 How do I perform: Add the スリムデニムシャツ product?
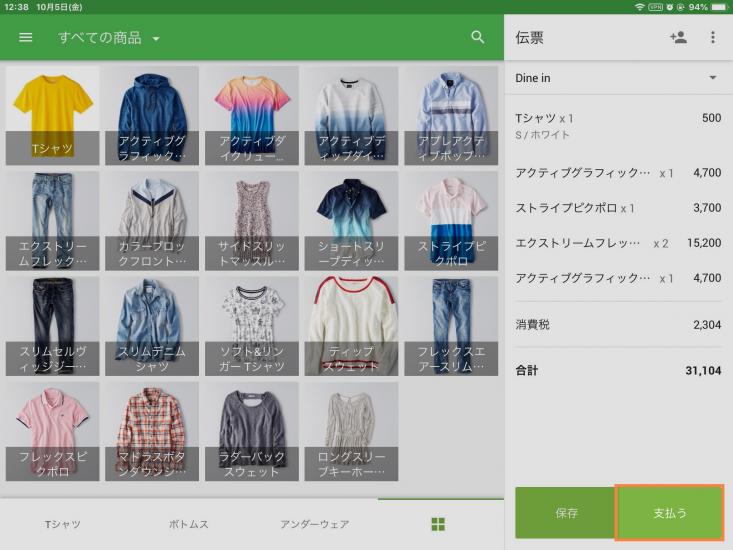click(x=152, y=326)
